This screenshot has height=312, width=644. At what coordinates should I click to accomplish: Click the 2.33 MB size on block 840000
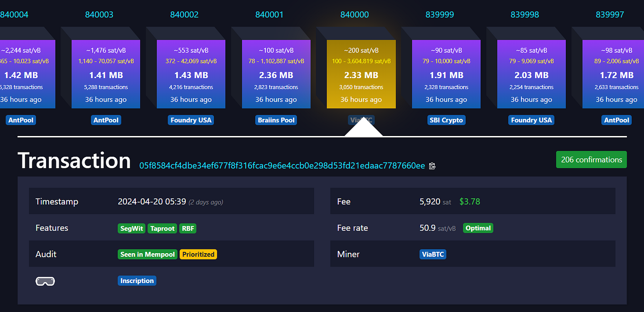click(x=361, y=75)
